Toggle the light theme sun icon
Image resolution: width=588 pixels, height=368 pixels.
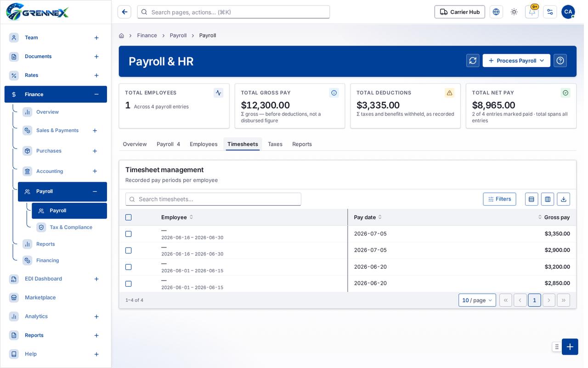pos(514,12)
